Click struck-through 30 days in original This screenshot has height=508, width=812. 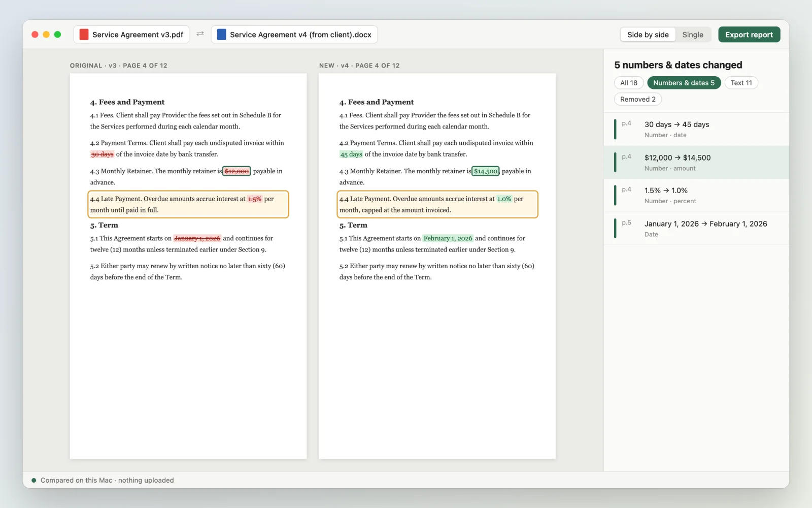(x=102, y=154)
